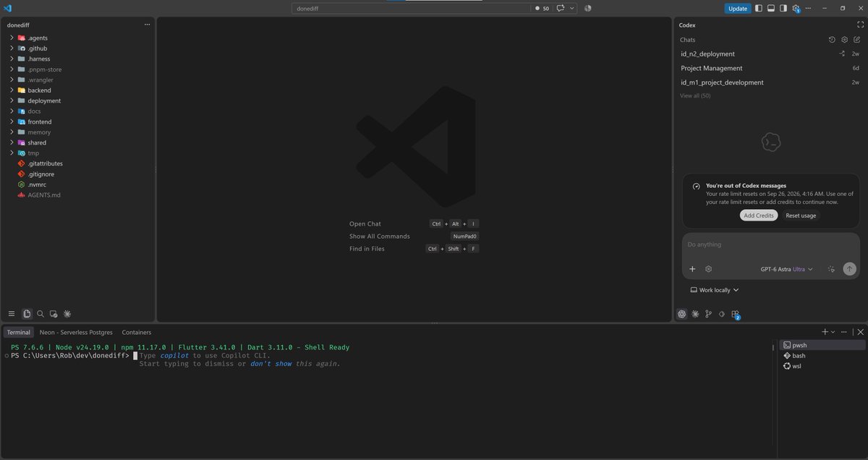Click the 'don't show' link in terminal
Image resolution: width=868 pixels, height=460 pixels.
click(271, 364)
